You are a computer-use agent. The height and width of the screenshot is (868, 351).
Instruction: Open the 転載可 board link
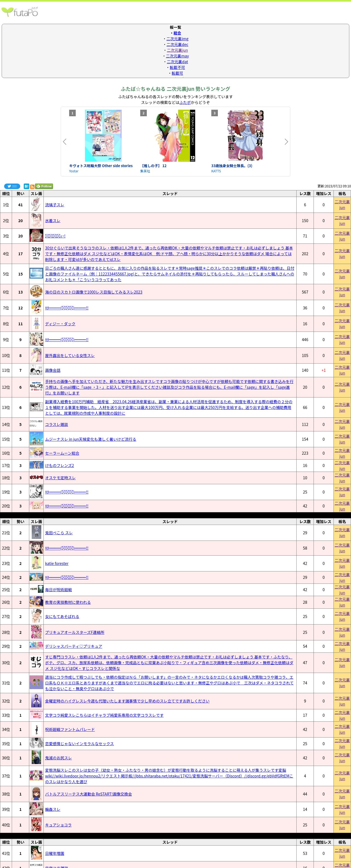tap(177, 73)
